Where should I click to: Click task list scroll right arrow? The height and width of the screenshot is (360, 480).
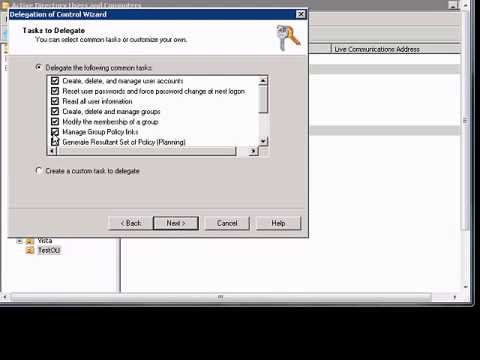[253, 151]
